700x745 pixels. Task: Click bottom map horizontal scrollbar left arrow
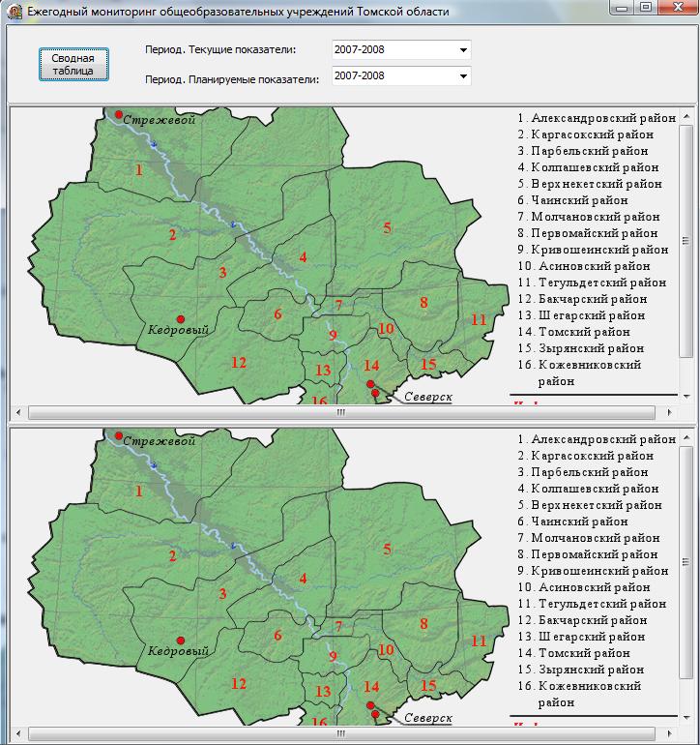pyautogui.click(x=18, y=733)
